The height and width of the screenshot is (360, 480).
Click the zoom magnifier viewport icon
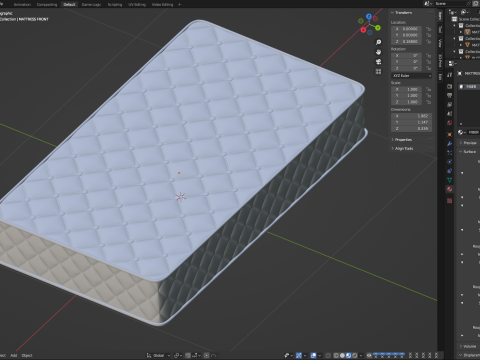[378, 42]
